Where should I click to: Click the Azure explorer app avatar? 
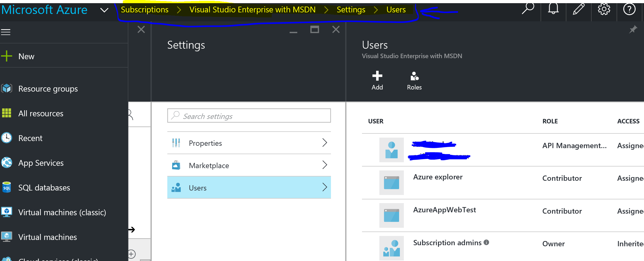click(x=391, y=183)
